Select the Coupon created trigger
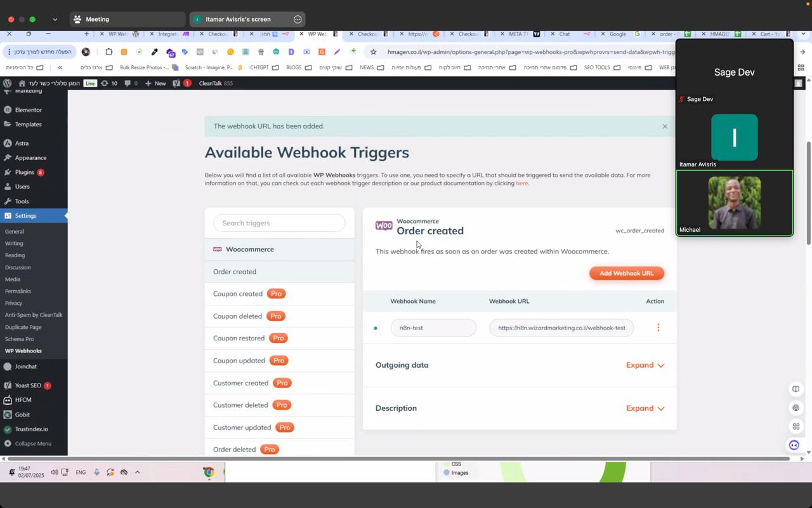Image resolution: width=812 pixels, height=508 pixels. [x=279, y=294]
